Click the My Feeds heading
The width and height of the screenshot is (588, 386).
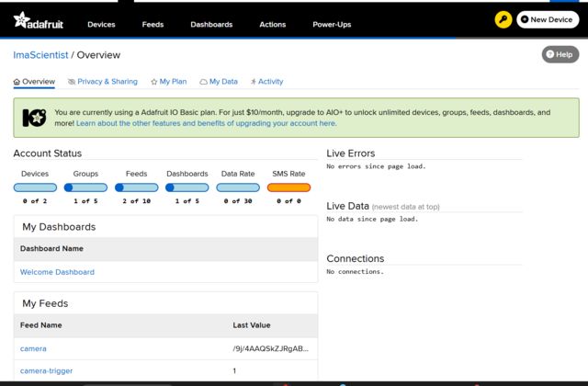point(45,303)
